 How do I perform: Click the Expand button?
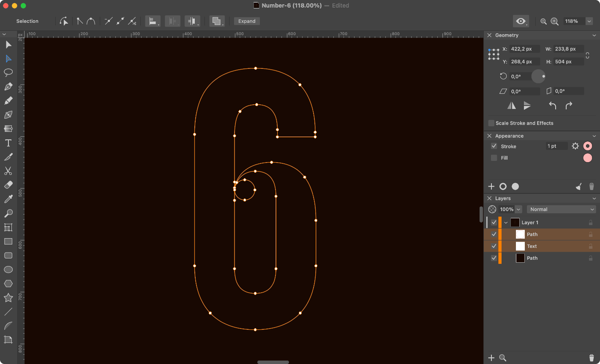(x=247, y=21)
